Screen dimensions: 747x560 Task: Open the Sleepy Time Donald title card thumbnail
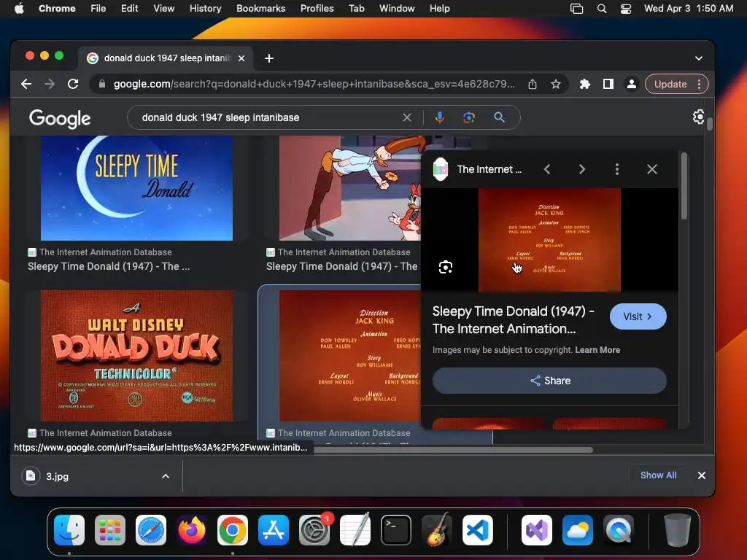[x=136, y=188]
